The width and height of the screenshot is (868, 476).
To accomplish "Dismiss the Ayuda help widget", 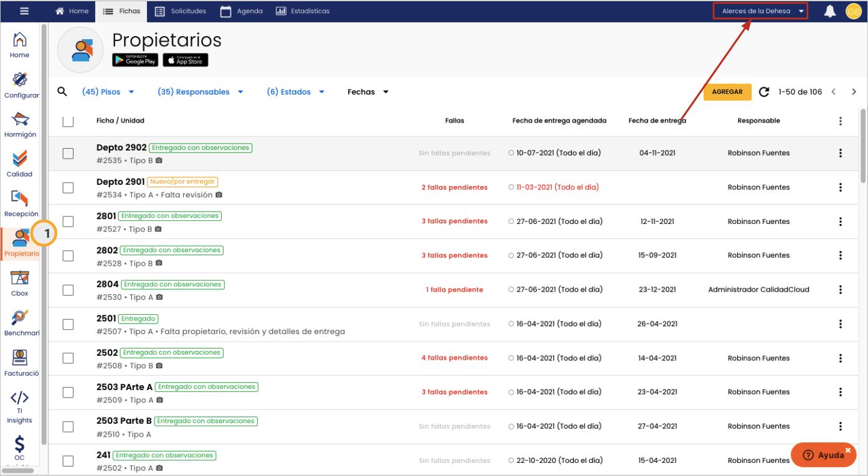I will 848,449.
